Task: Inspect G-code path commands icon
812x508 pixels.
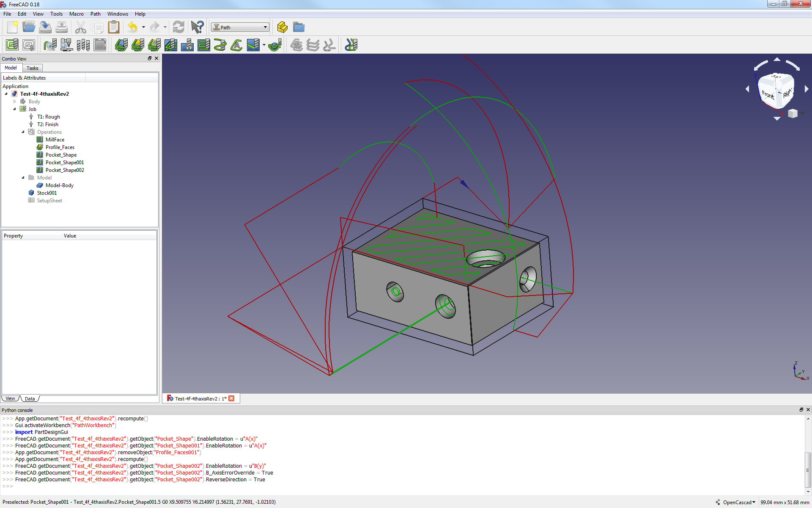Action: pos(50,45)
